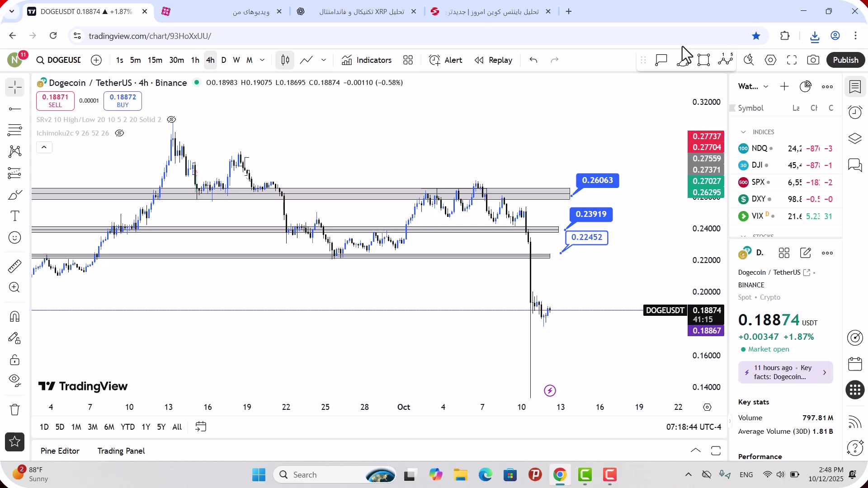This screenshot has width=868, height=488.
Task: Start bar Replay mode
Action: click(x=493, y=60)
